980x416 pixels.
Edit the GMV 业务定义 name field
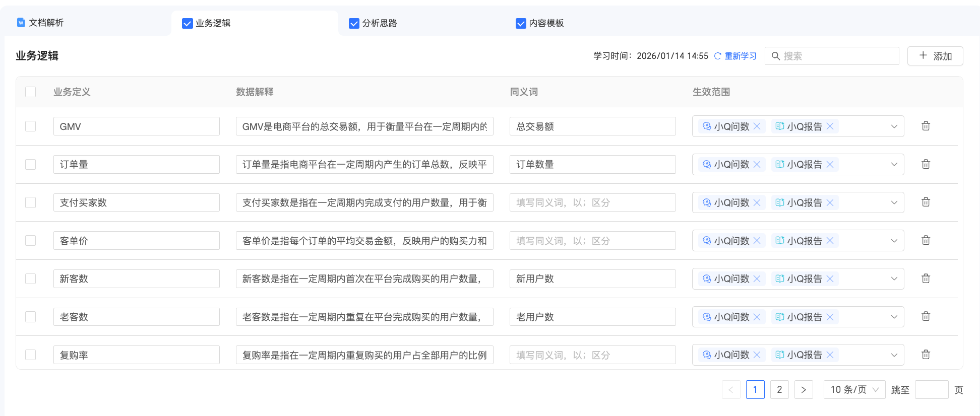pos(137,126)
